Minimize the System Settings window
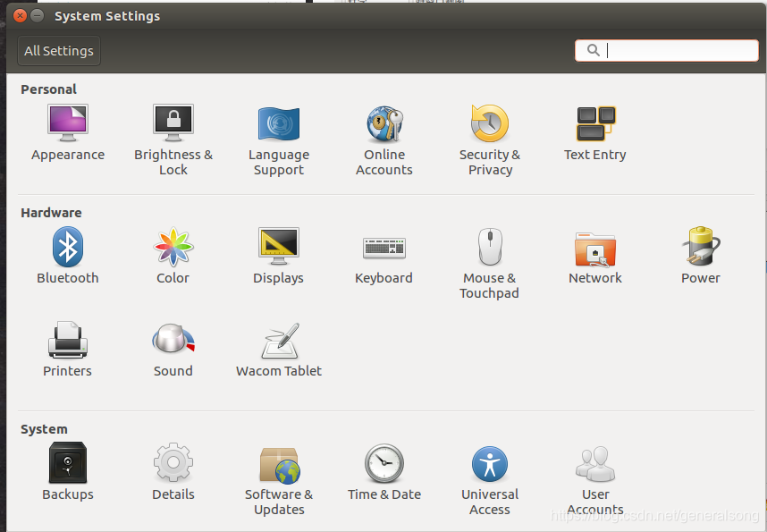Viewport: 767px width, 532px height. [38, 16]
